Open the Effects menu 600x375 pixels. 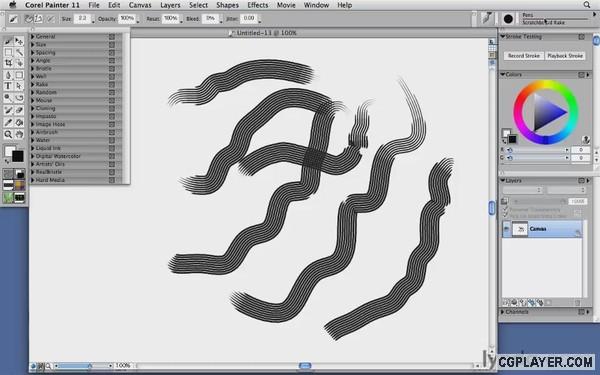click(258, 5)
